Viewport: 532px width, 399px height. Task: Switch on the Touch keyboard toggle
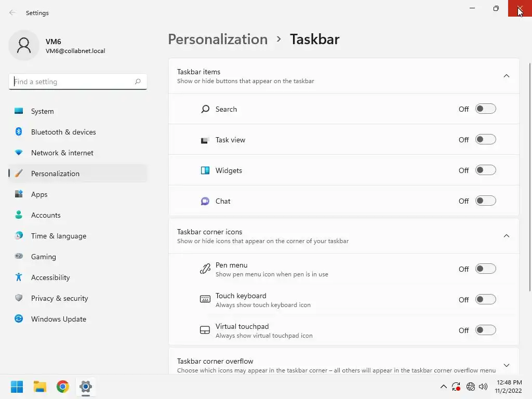(x=486, y=299)
